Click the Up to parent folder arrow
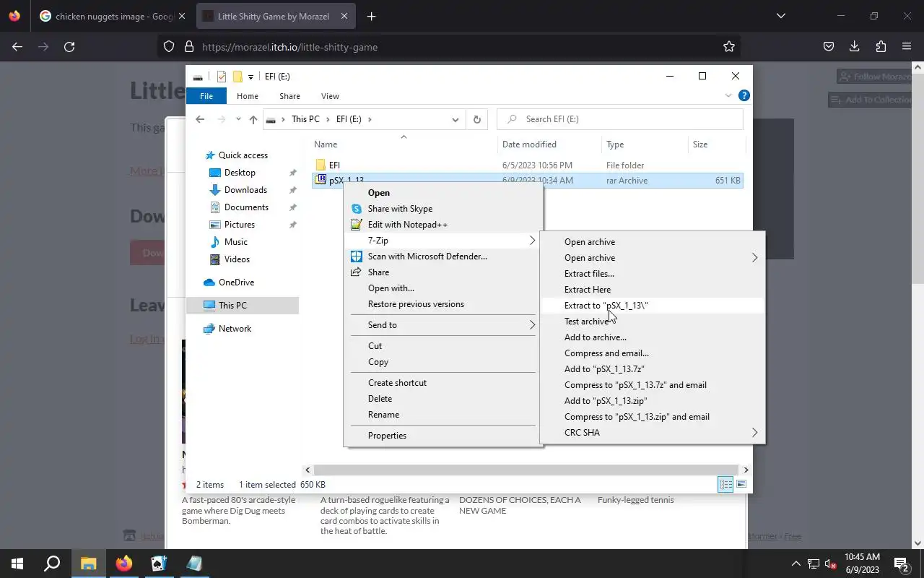Image resolution: width=924 pixels, height=578 pixels. [x=253, y=119]
